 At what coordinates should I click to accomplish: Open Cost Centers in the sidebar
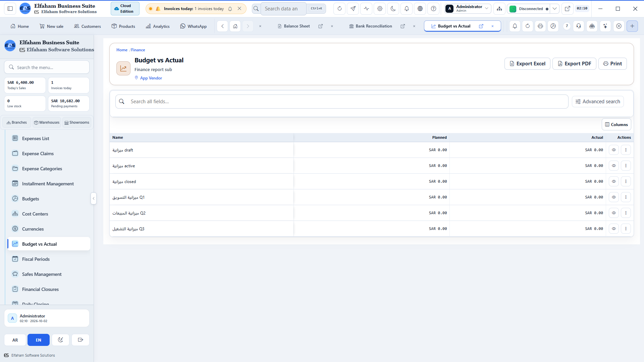(x=48, y=214)
